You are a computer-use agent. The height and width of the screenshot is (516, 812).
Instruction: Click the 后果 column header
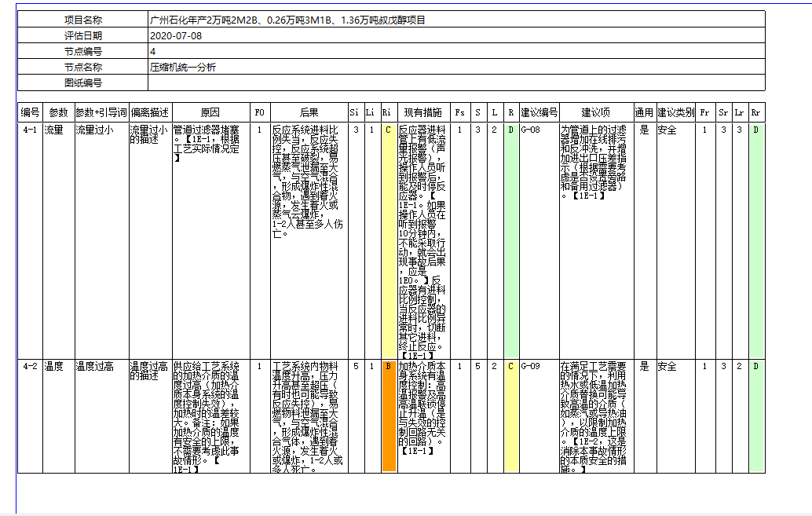(x=309, y=112)
